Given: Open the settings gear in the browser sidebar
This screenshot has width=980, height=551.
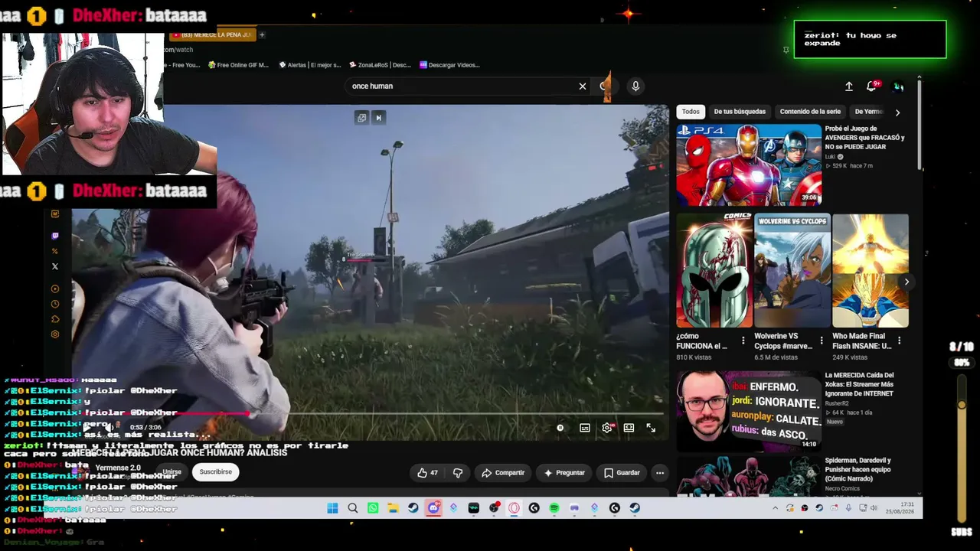Looking at the screenshot, I should click(x=54, y=334).
